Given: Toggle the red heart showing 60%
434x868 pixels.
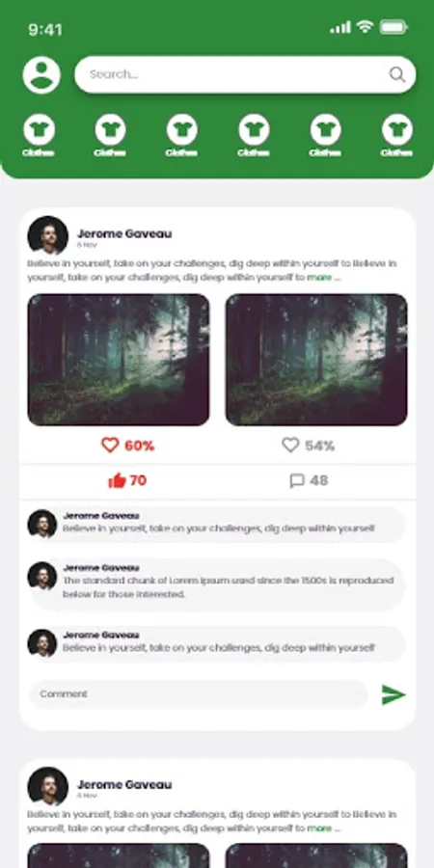Looking at the screenshot, I should pos(127,445).
